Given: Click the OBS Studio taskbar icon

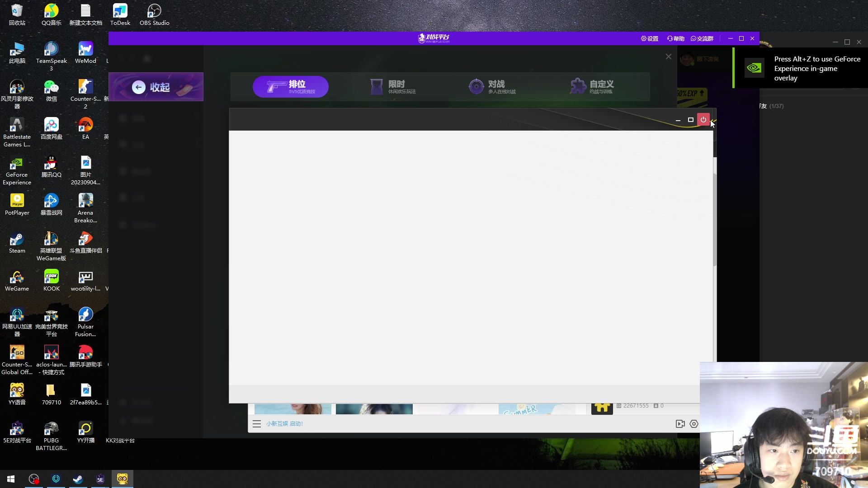Looking at the screenshot, I should tap(34, 479).
